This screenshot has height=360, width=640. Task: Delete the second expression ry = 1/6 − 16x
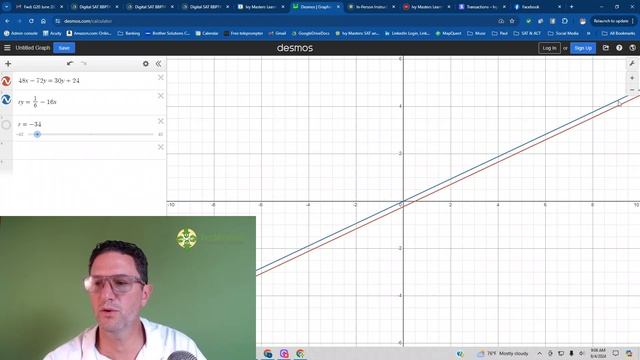tap(161, 96)
